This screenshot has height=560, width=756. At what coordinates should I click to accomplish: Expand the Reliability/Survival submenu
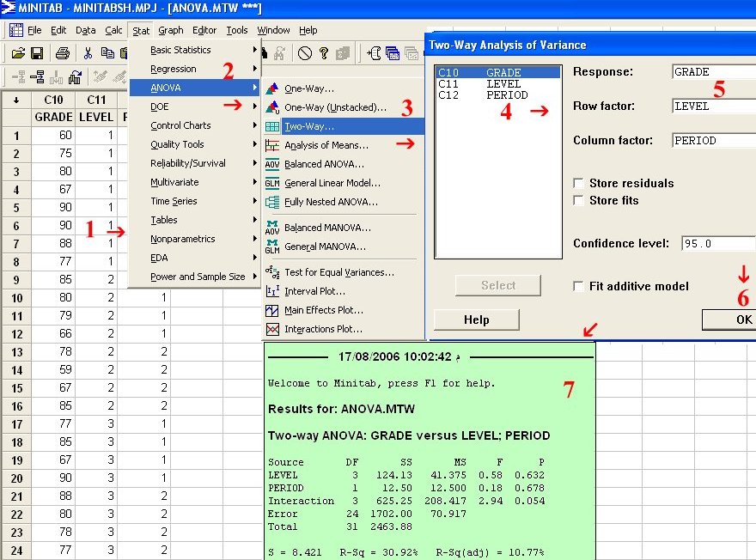click(195, 163)
